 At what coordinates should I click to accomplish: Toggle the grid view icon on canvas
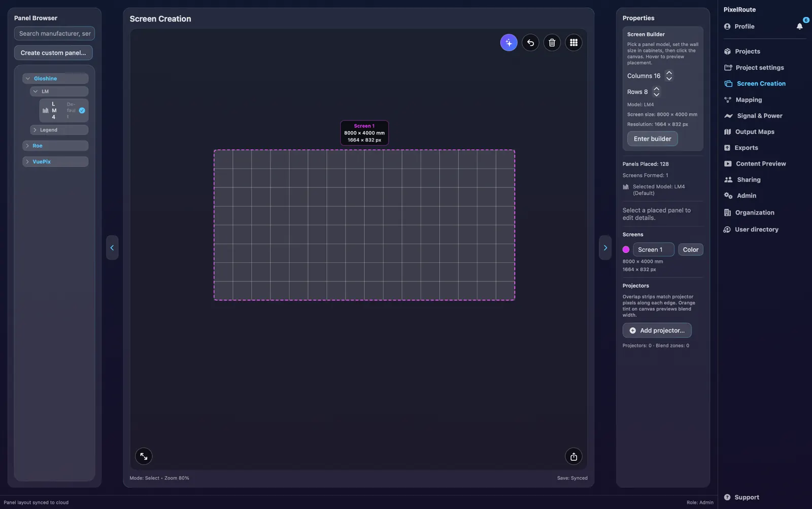pos(573,43)
